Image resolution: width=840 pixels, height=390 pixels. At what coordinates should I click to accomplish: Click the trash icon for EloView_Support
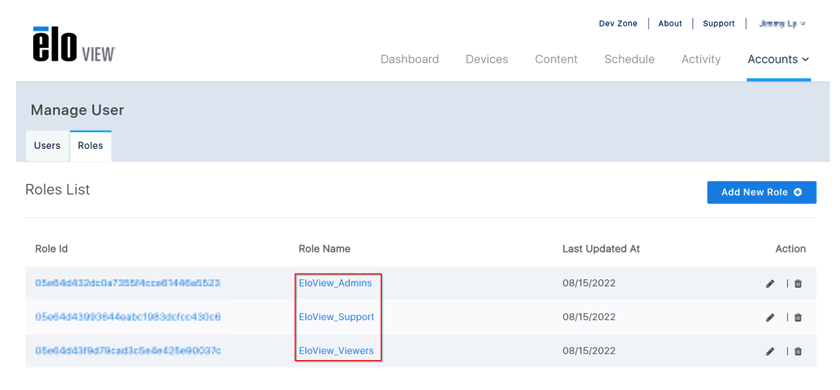point(798,318)
